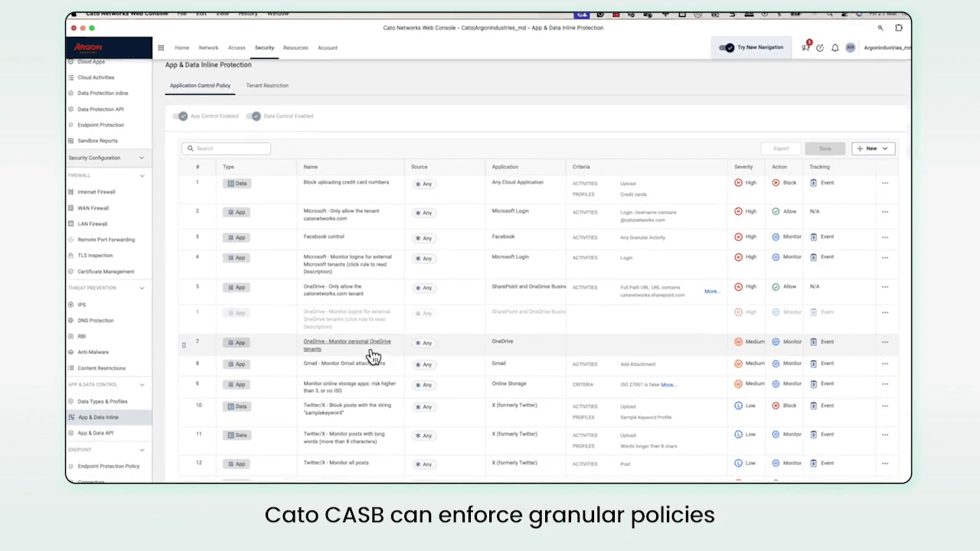
Task: Open the Home menu
Action: pyautogui.click(x=182, y=47)
